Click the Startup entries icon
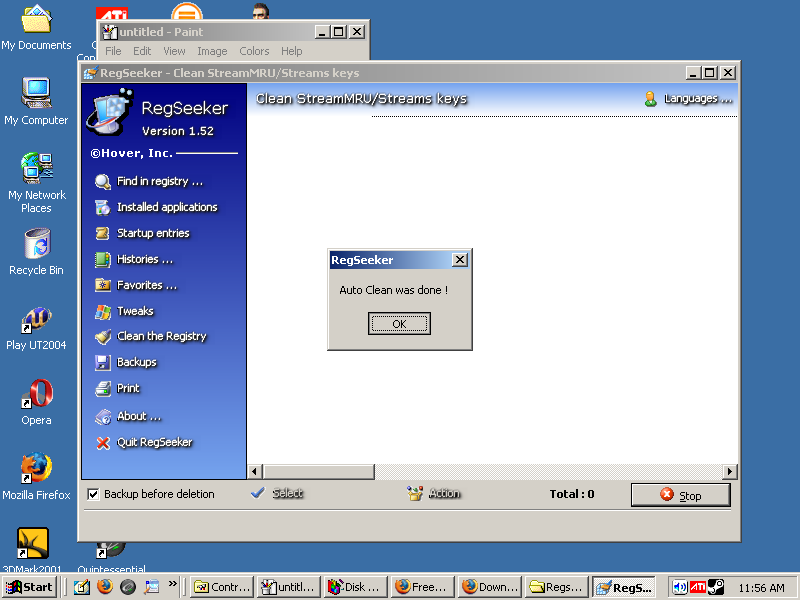The height and width of the screenshot is (600, 800). (102, 233)
